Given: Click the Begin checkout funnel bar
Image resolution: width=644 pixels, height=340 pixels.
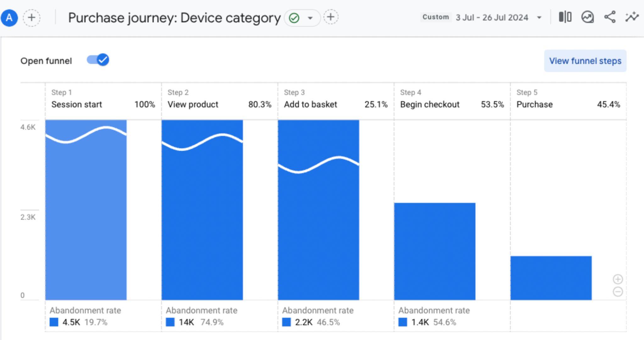Looking at the screenshot, I should tap(435, 251).
